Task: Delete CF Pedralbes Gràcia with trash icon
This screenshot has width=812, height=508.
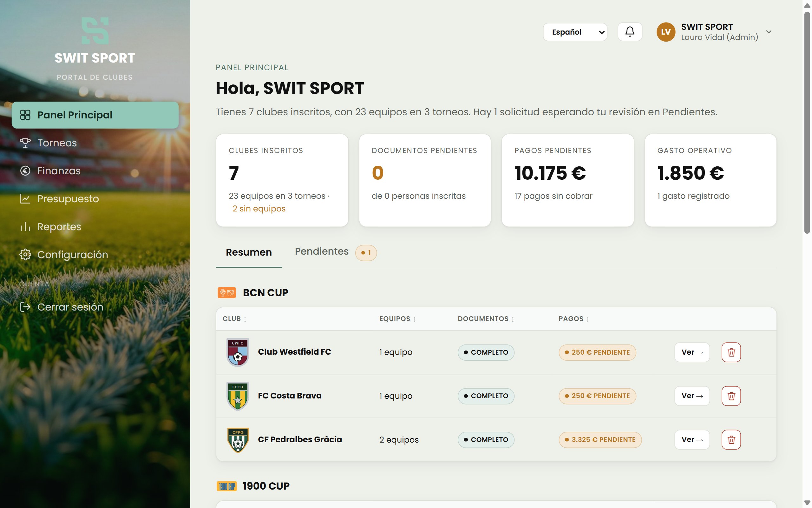Action: (731, 439)
